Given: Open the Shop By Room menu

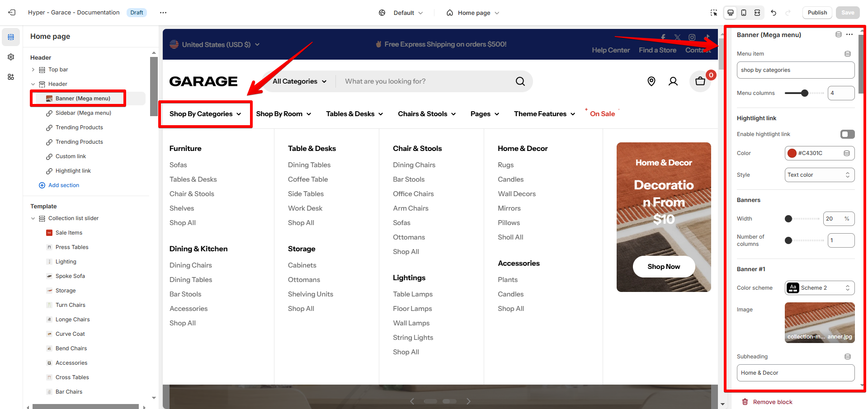Looking at the screenshot, I should point(283,114).
